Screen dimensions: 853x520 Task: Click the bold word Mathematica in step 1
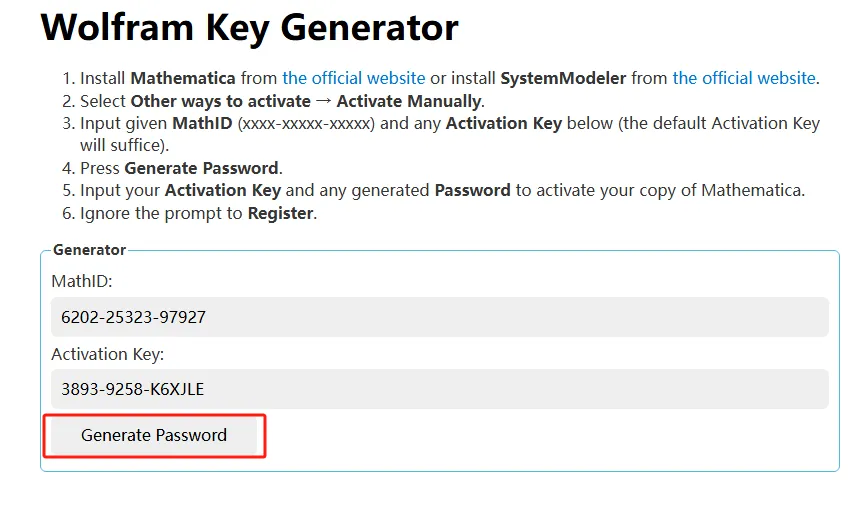pyautogui.click(x=183, y=78)
